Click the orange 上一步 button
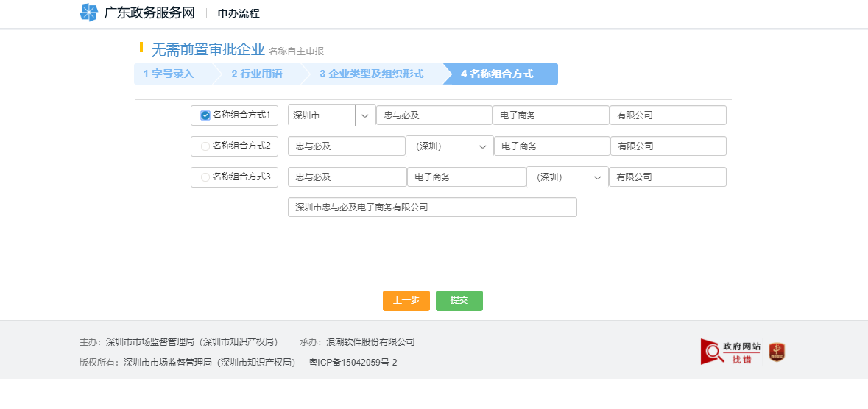This screenshot has height=409, width=868. point(406,301)
